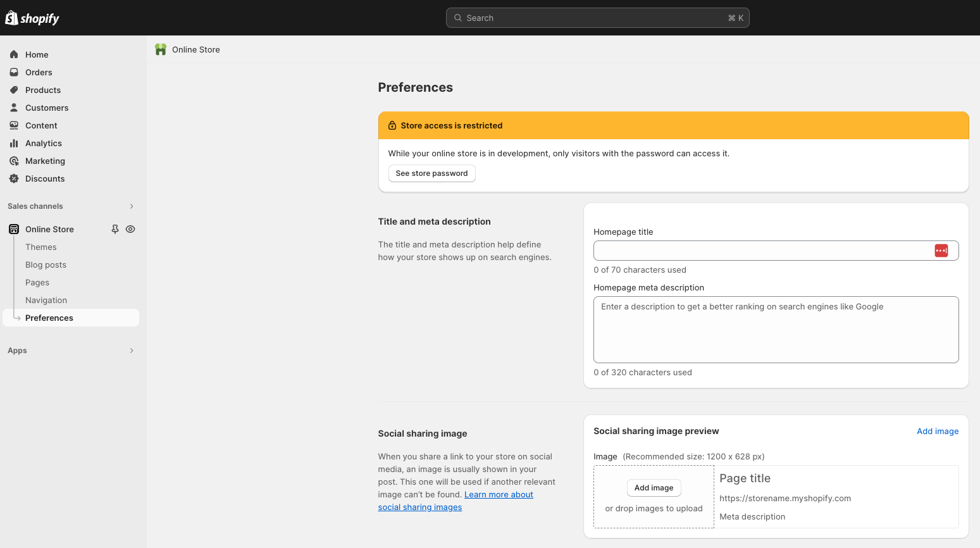980x548 pixels.
Task: Click the Discounts badge icon
Action: [14, 178]
